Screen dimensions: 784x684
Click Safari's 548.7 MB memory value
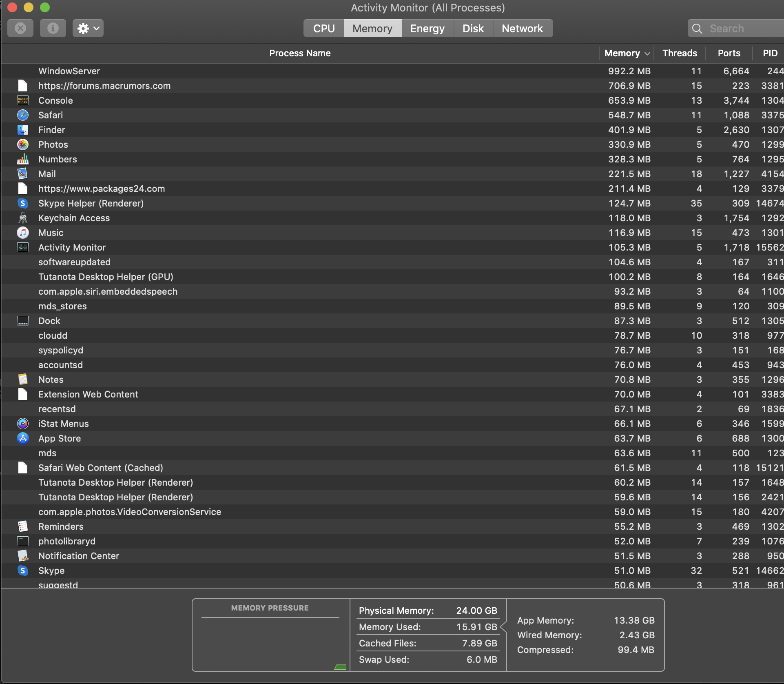(x=629, y=115)
